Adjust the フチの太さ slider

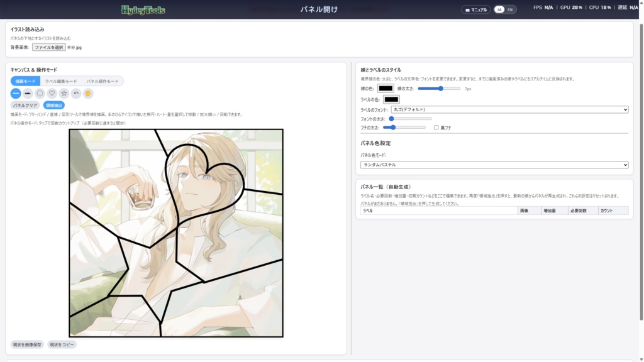point(404,128)
